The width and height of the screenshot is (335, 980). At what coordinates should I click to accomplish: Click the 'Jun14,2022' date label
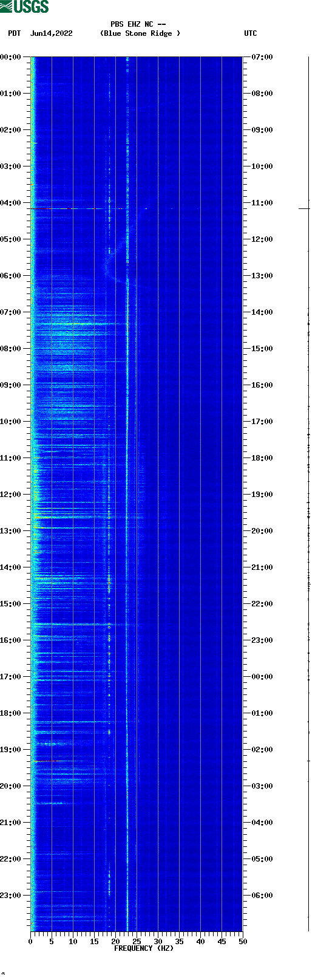(52, 33)
